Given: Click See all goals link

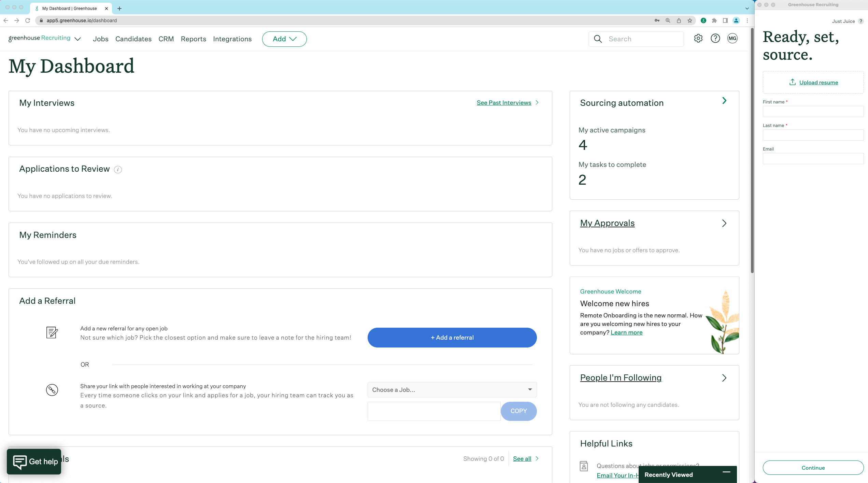Looking at the screenshot, I should coord(522,459).
